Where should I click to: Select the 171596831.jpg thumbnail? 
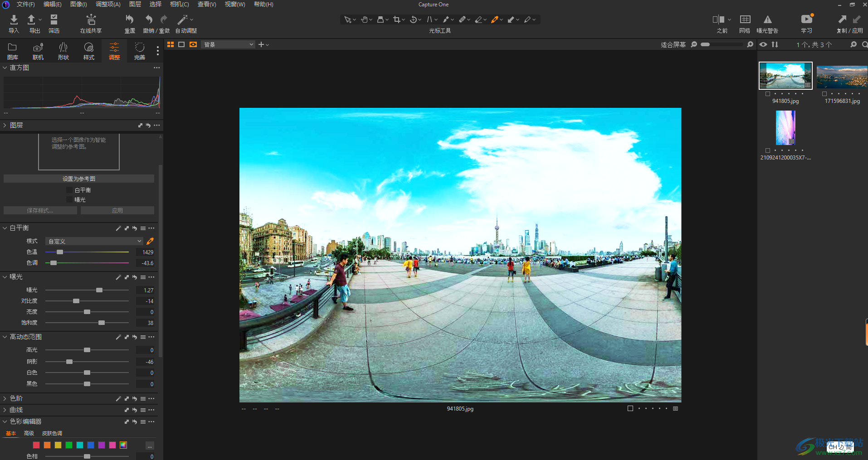(x=842, y=77)
